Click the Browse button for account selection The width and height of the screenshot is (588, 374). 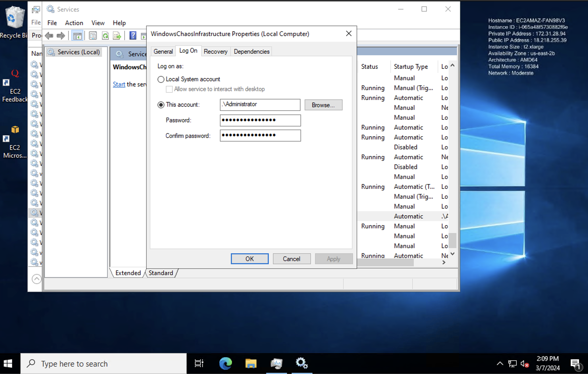tap(323, 105)
